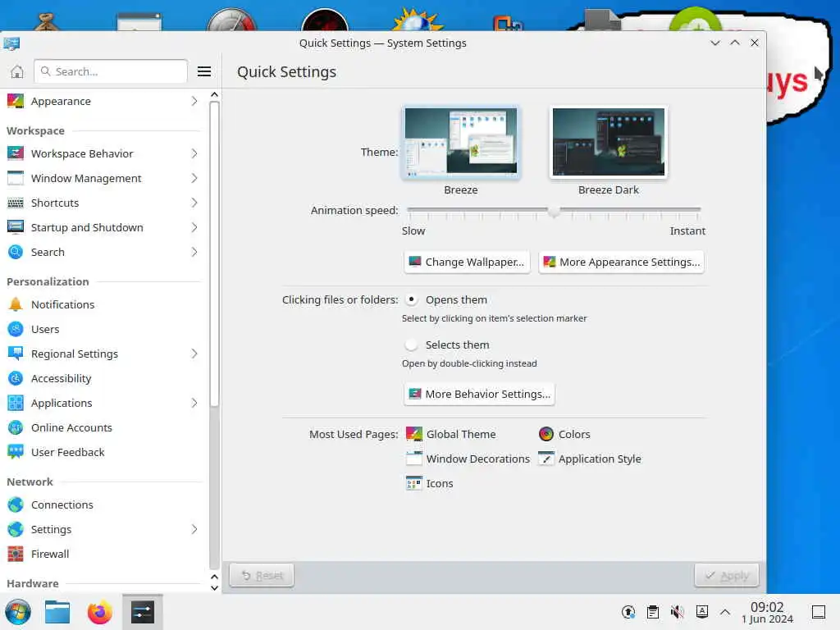Open the file manager from taskbar

click(57, 612)
